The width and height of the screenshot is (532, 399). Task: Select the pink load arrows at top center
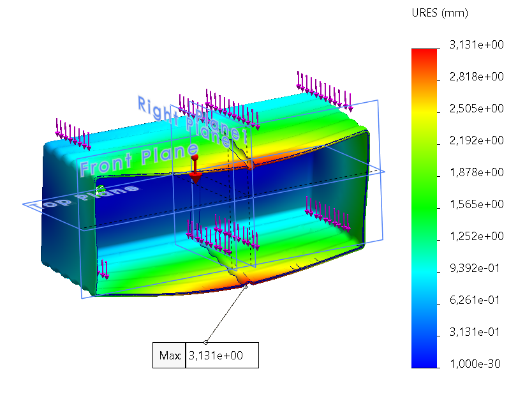(x=220, y=108)
